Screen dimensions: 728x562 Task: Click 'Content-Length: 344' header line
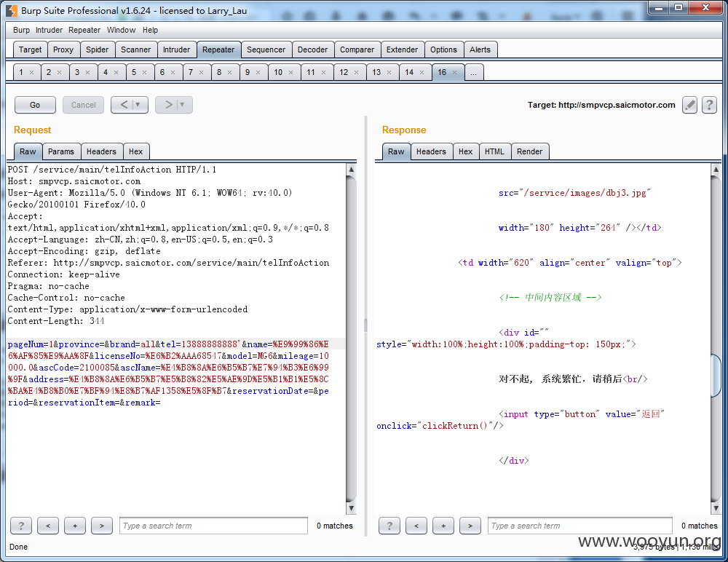(56, 321)
